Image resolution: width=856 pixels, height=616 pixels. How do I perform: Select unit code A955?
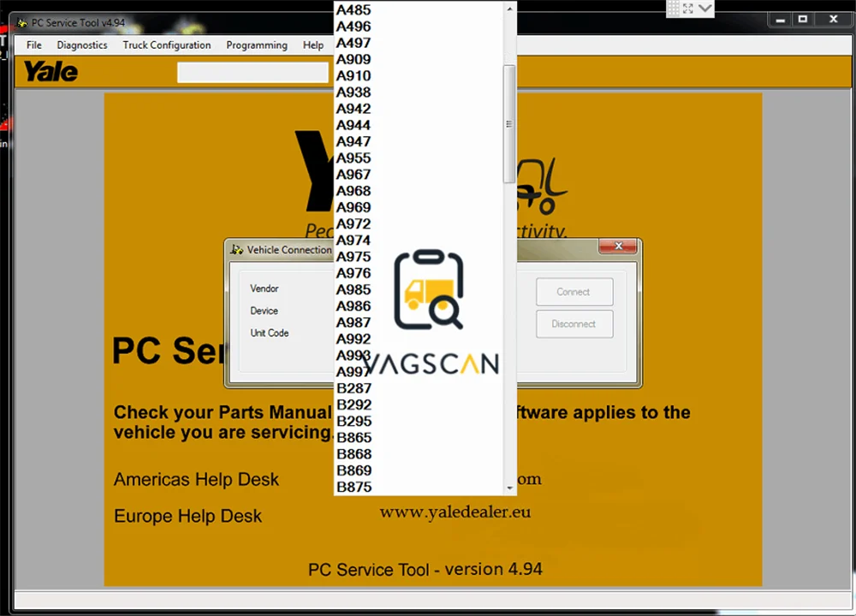pos(419,157)
